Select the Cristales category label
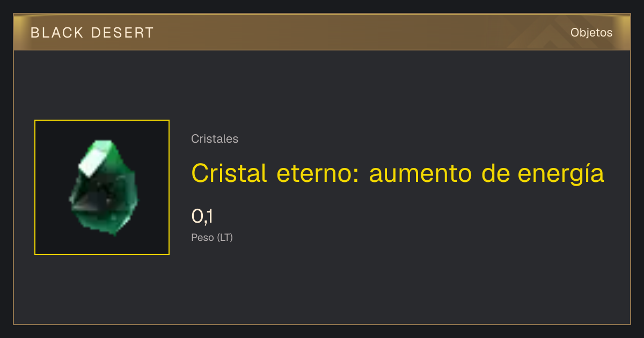The height and width of the screenshot is (338, 644). point(215,139)
